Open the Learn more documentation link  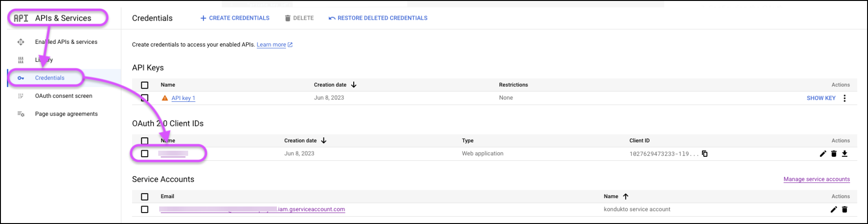click(271, 45)
